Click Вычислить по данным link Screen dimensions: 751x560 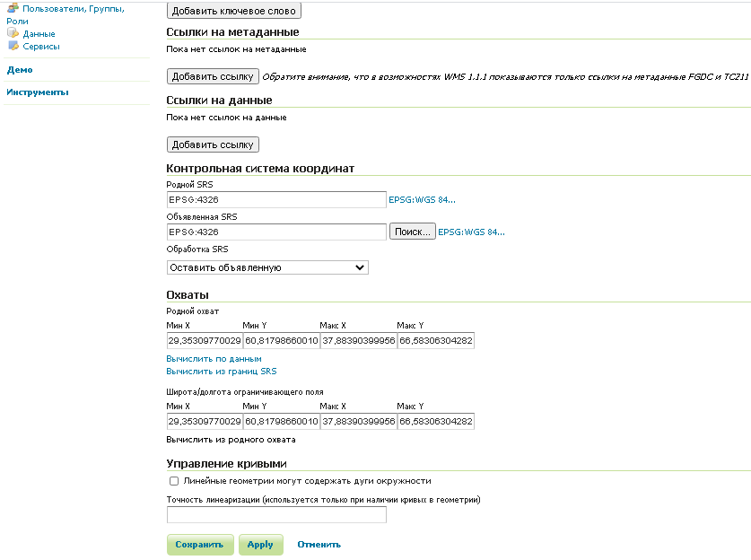(x=213, y=358)
